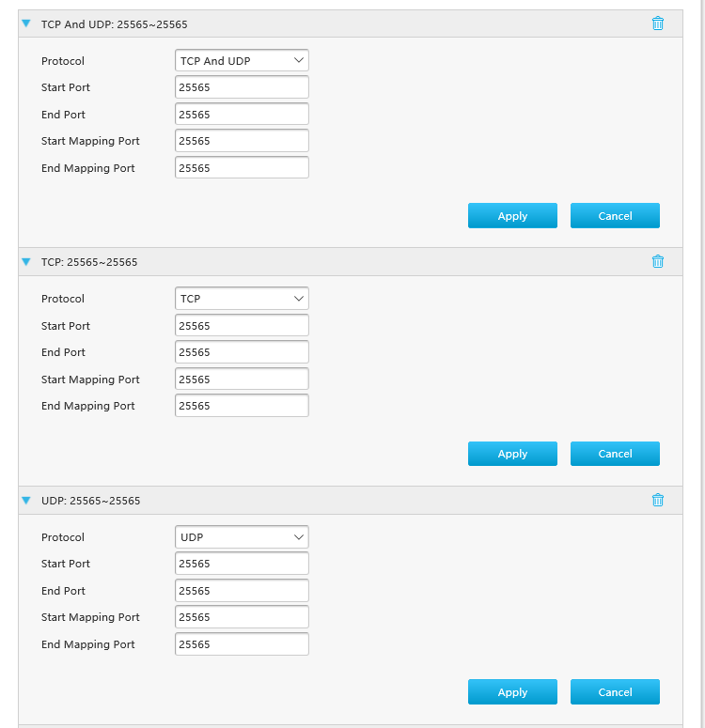Focus Start Mapping Port field in UDP rule
This screenshot has width=705, height=728.
tap(242, 617)
